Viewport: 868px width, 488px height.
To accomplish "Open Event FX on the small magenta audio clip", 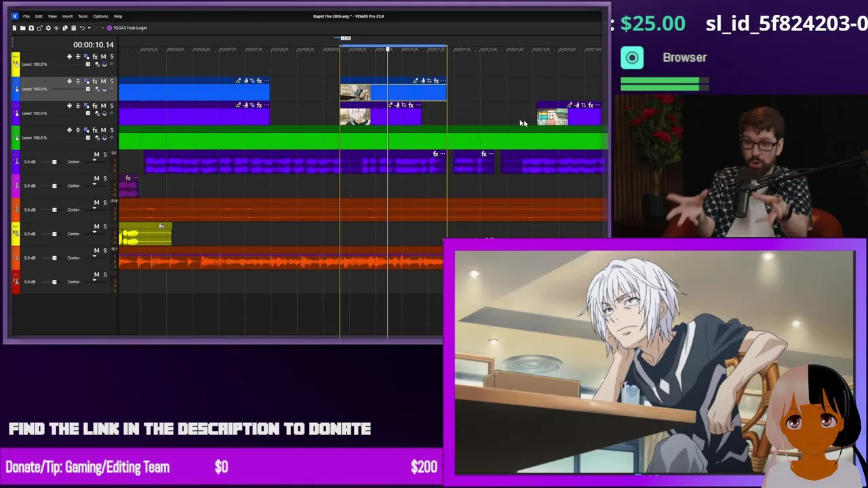I will click(x=128, y=178).
